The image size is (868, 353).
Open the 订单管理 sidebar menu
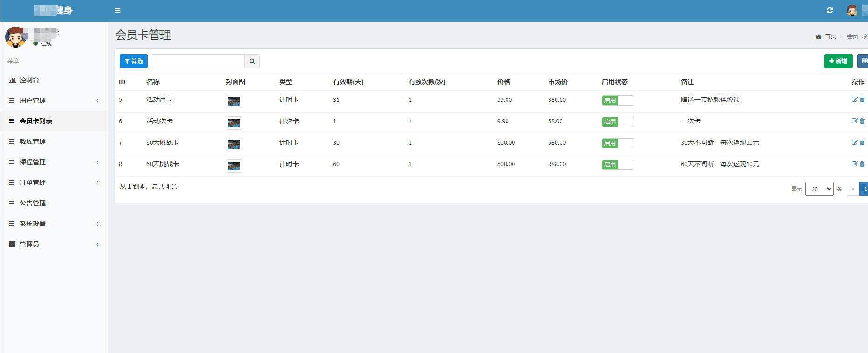click(54, 183)
